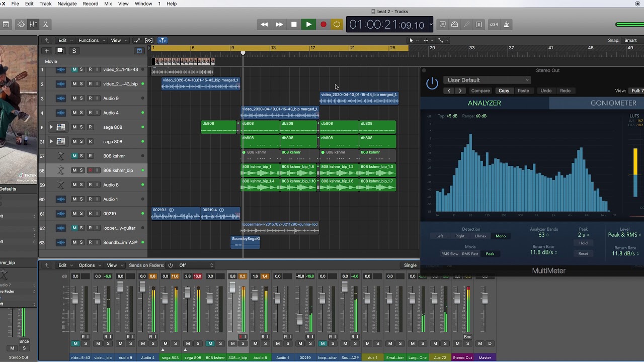This screenshot has width=644, height=362.
Task: Toggle the Solo S icon in control bar
Action: (x=479, y=24)
